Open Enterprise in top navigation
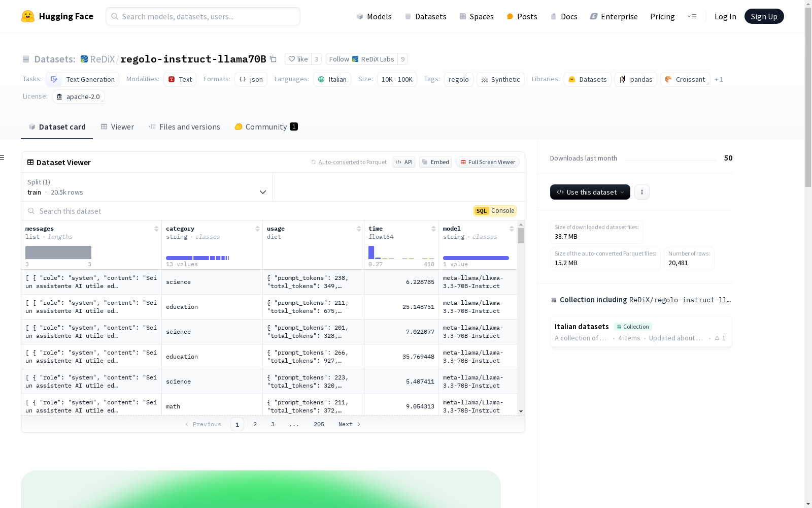This screenshot has width=812, height=508. point(614,16)
